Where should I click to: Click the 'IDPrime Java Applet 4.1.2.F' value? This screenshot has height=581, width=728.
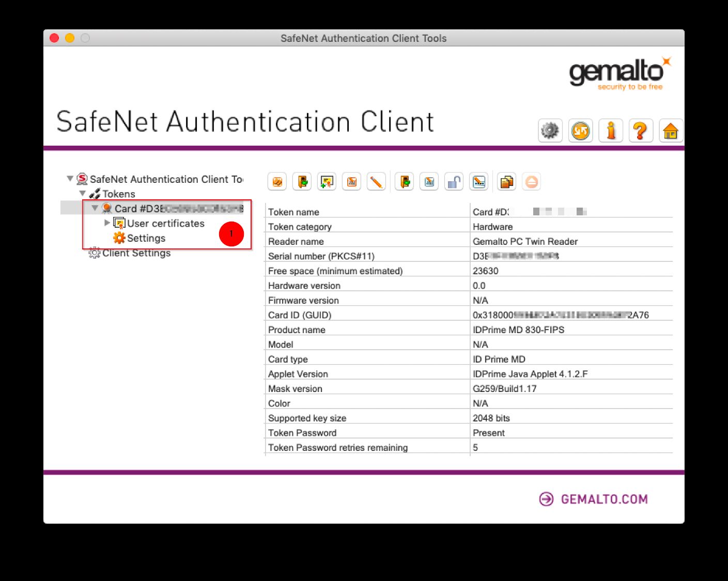tap(530, 374)
